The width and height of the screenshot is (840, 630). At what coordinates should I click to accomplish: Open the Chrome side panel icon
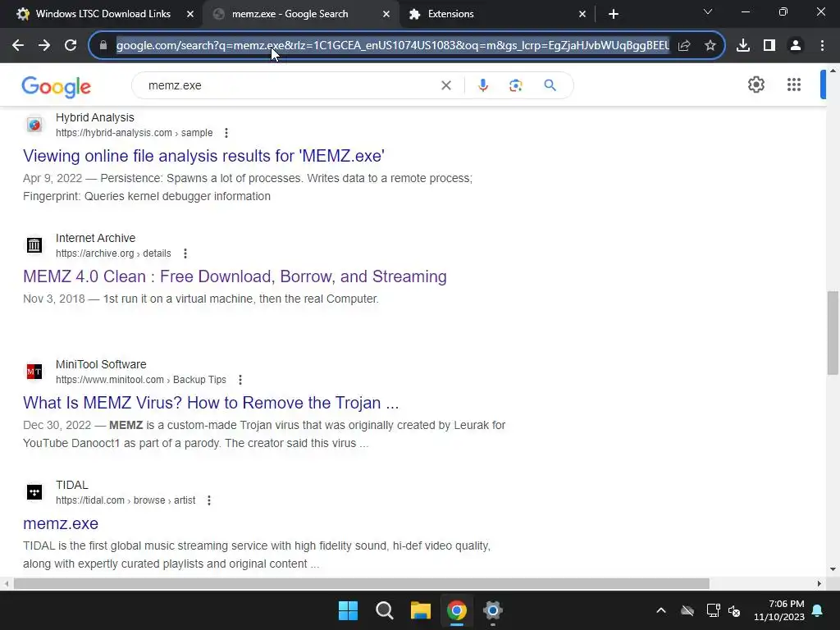[769, 46]
